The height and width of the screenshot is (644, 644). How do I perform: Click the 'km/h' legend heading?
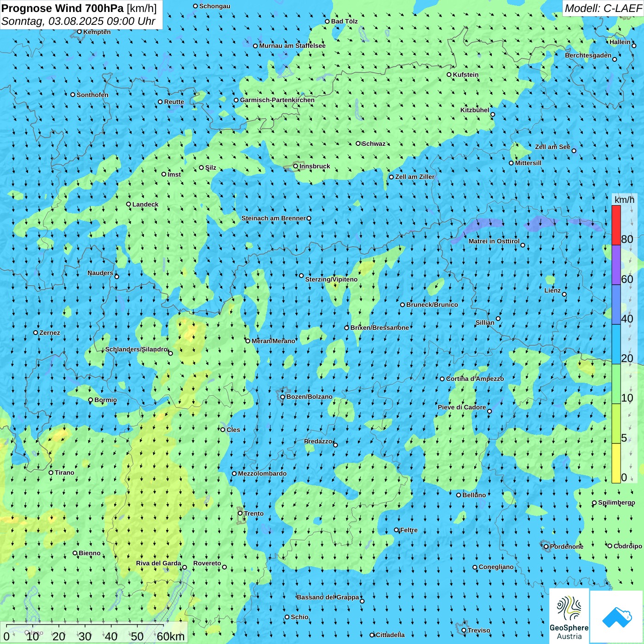(x=624, y=200)
